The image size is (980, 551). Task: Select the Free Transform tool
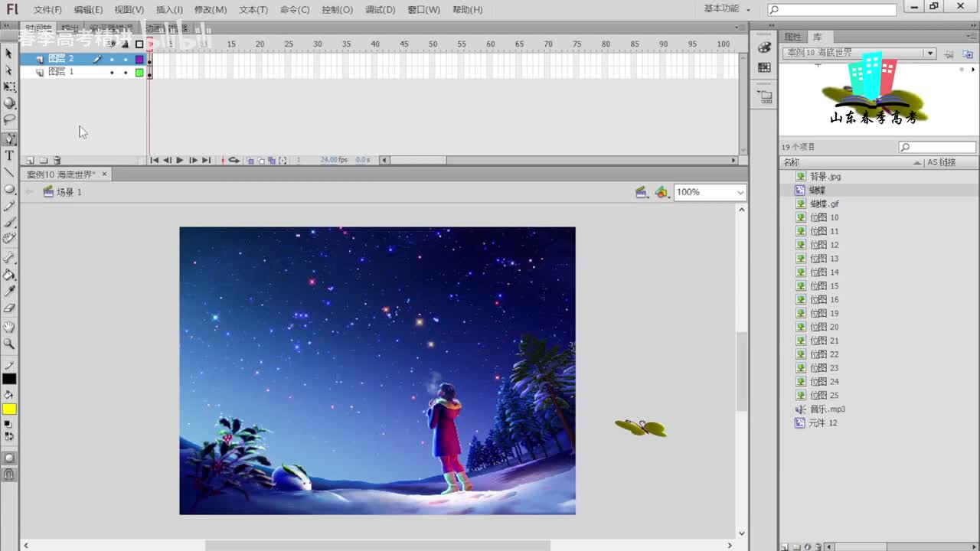[x=9, y=87]
